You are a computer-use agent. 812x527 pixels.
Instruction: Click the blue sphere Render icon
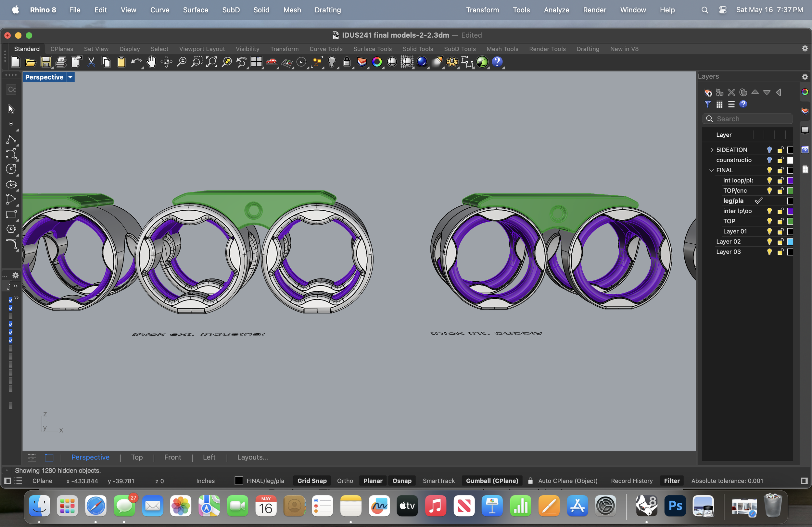click(x=422, y=62)
